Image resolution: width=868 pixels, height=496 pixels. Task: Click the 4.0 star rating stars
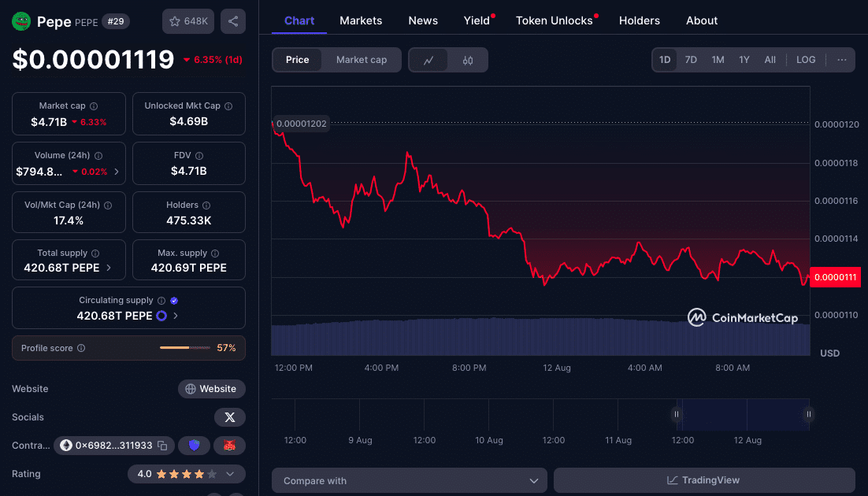pyautogui.click(x=187, y=474)
